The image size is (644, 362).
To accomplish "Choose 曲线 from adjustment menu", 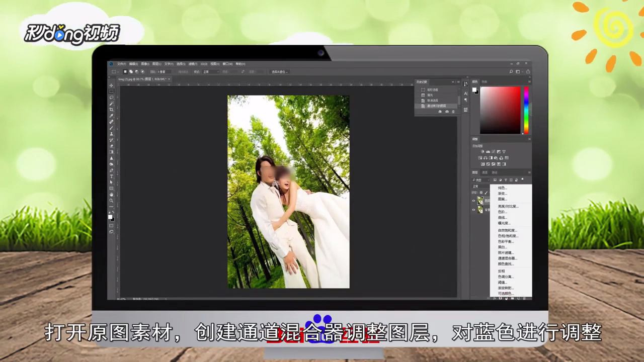I will [502, 218].
